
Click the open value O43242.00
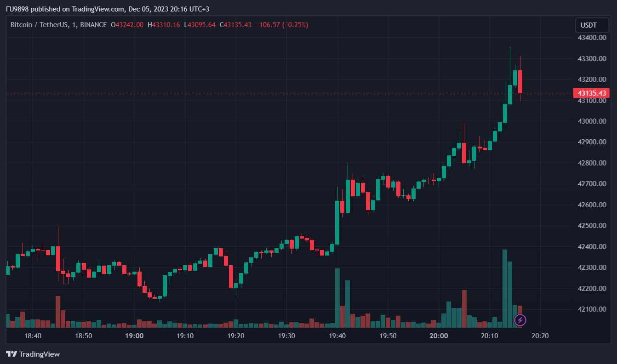(x=127, y=25)
